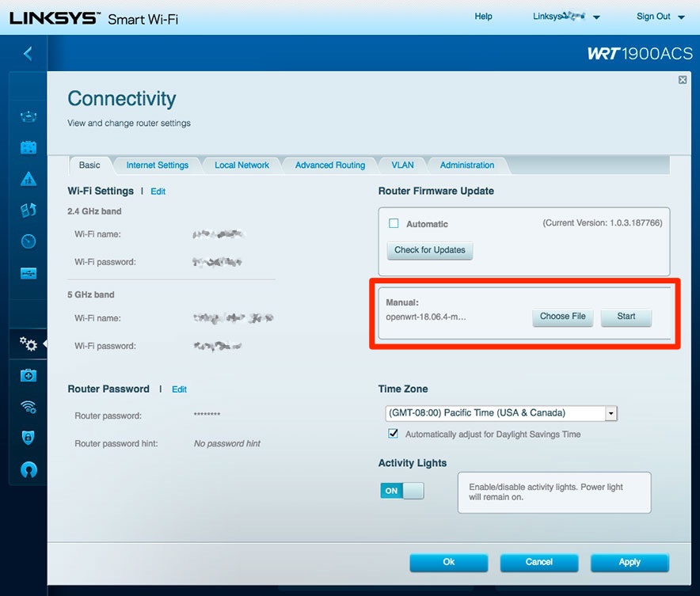Open the External Storage USB icon
This screenshot has width=700, height=596.
click(x=29, y=273)
